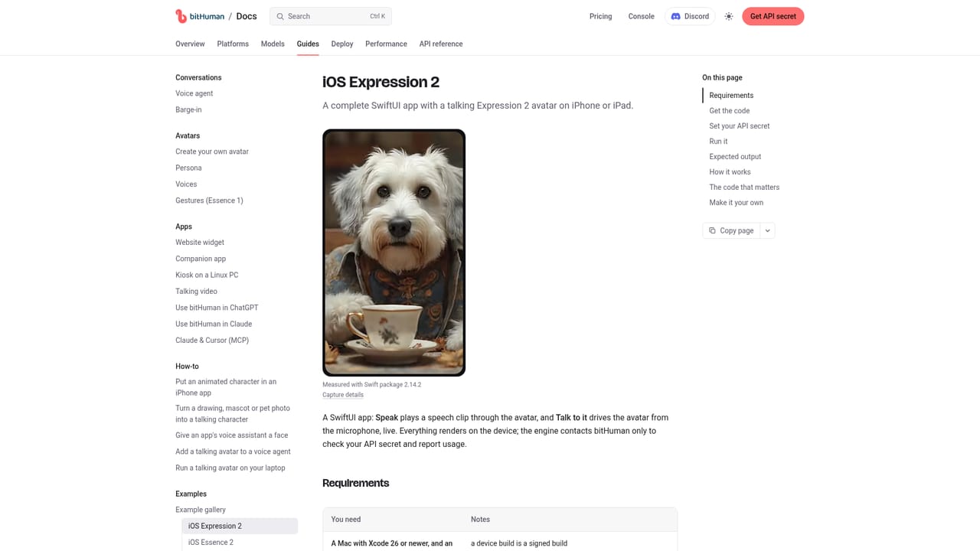Open the Console link
This screenshot has height=551, width=980.
click(642, 16)
